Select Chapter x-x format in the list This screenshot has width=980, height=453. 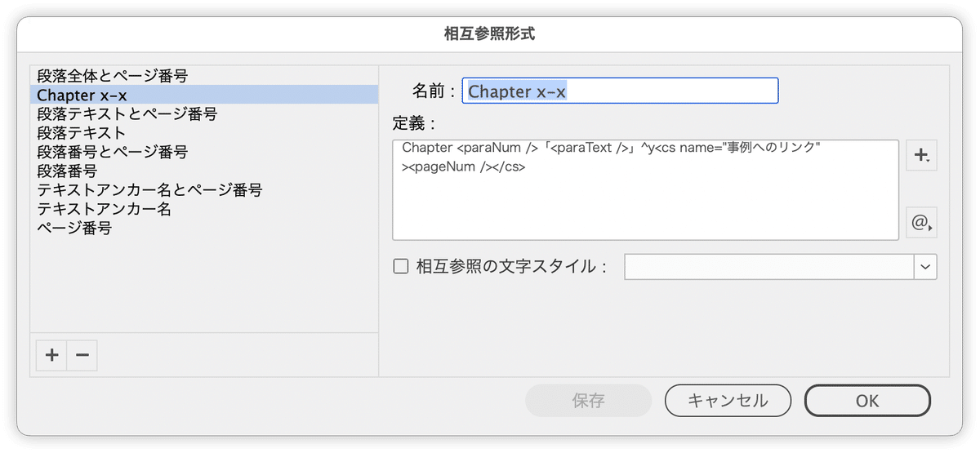coord(82,95)
